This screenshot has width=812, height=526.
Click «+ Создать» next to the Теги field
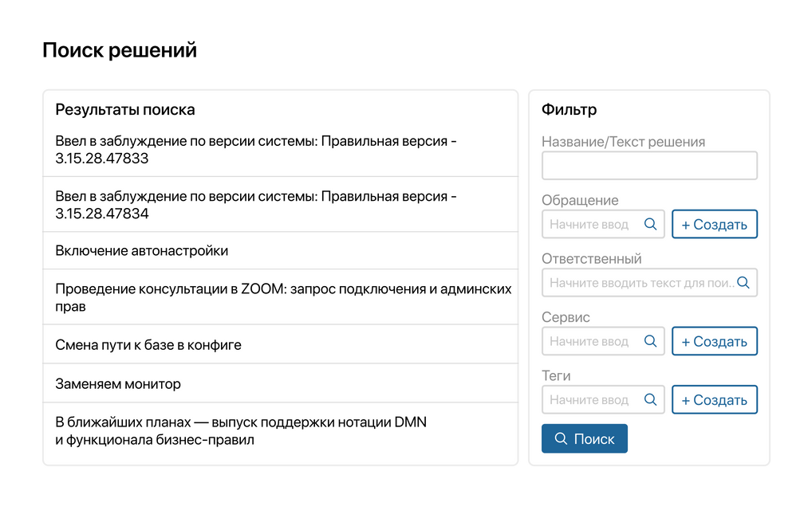click(715, 399)
